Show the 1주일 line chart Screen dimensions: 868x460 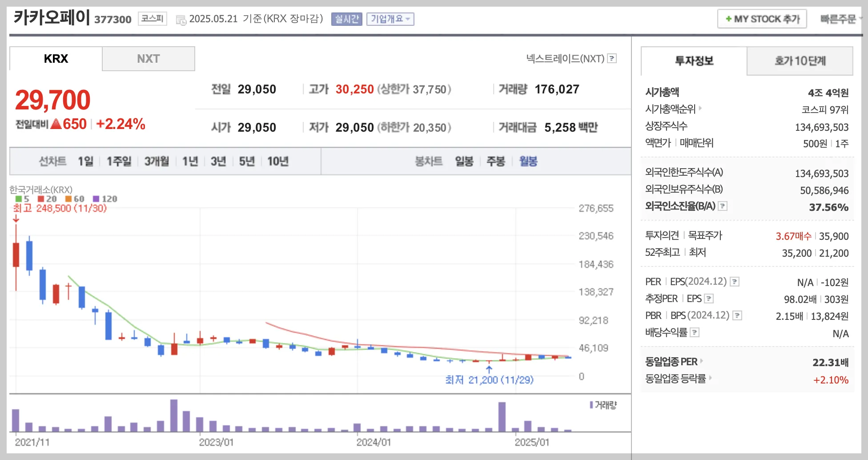pyautogui.click(x=119, y=161)
